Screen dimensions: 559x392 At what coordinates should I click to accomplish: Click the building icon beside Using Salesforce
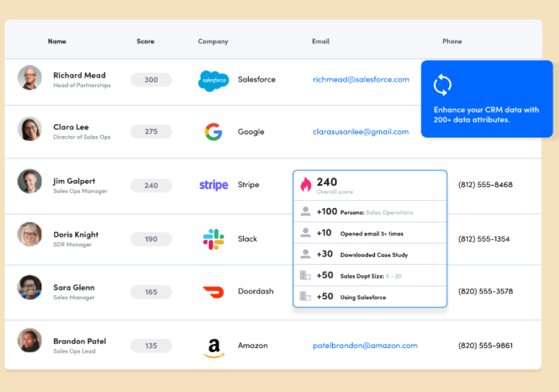[x=306, y=296]
